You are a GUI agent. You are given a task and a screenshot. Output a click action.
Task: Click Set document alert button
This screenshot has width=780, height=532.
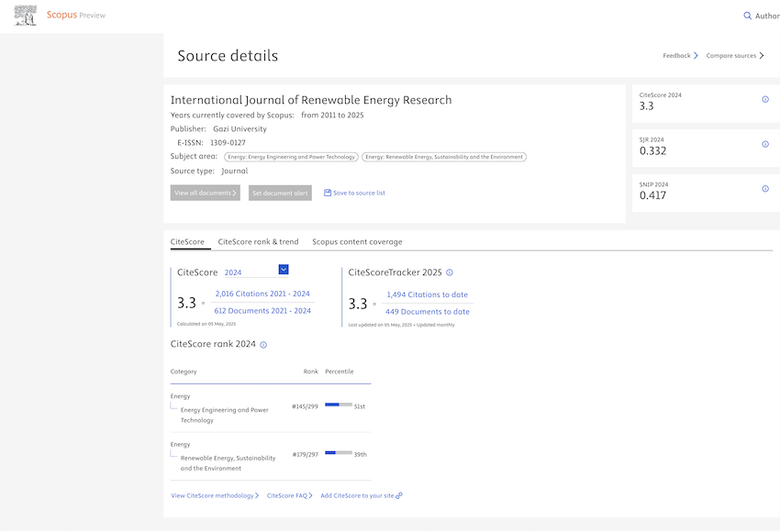click(x=280, y=193)
